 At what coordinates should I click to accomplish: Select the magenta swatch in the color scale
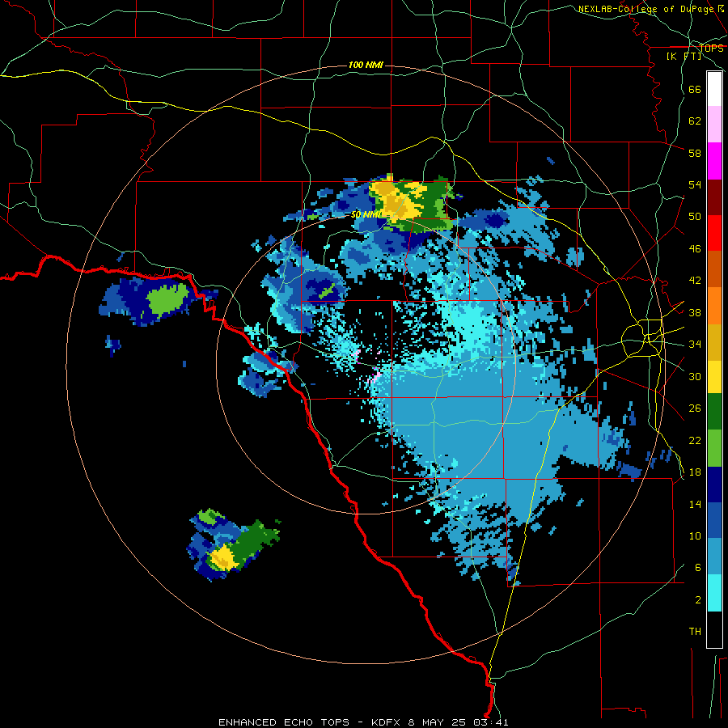714,161
